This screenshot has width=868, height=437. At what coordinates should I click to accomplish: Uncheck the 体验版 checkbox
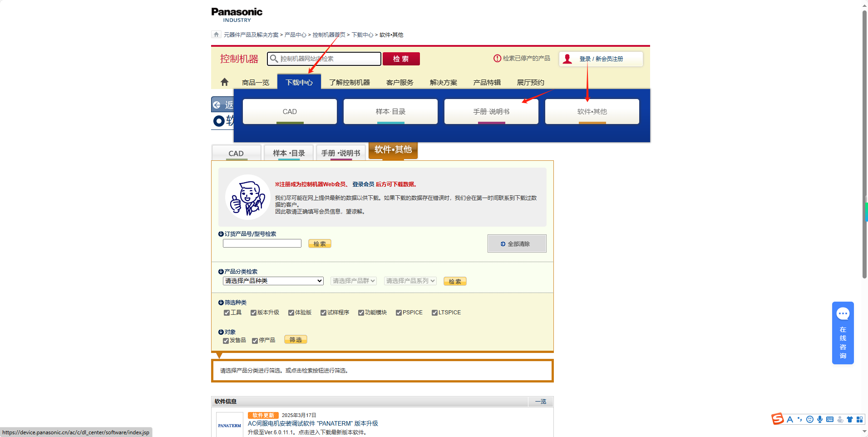tap(291, 313)
